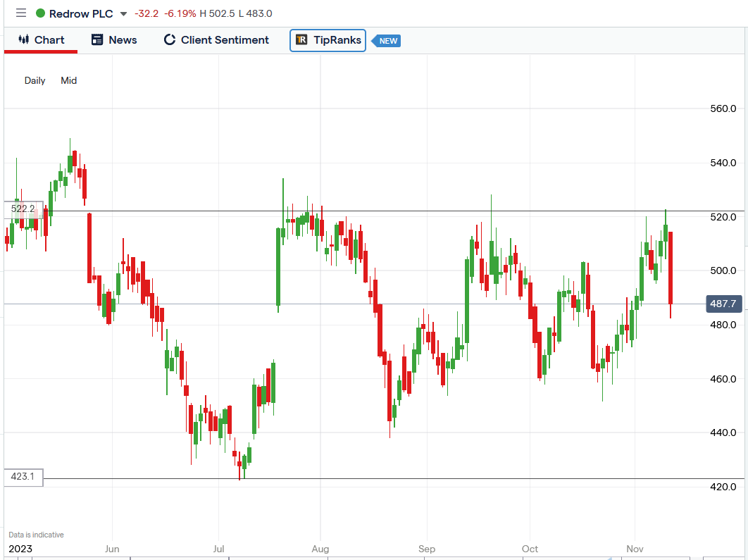748x560 pixels.
Task: Open the News tab
Action: coord(114,40)
